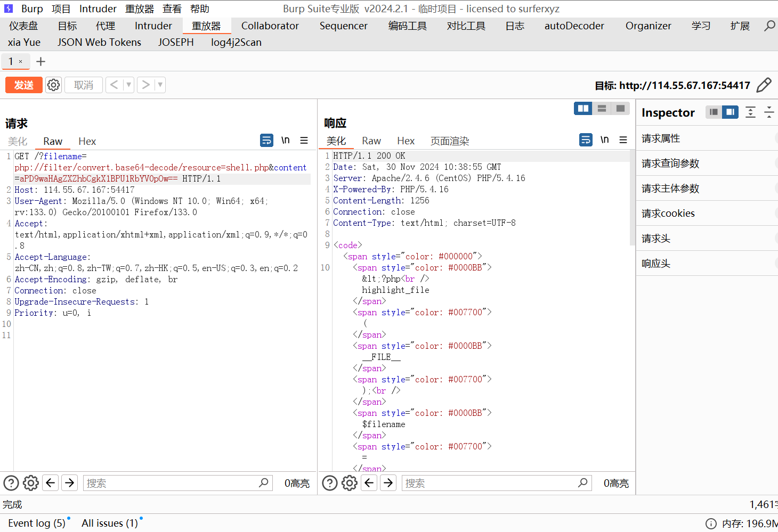The image size is (778, 532).
Task: Open the 查看 menu
Action: (172, 9)
